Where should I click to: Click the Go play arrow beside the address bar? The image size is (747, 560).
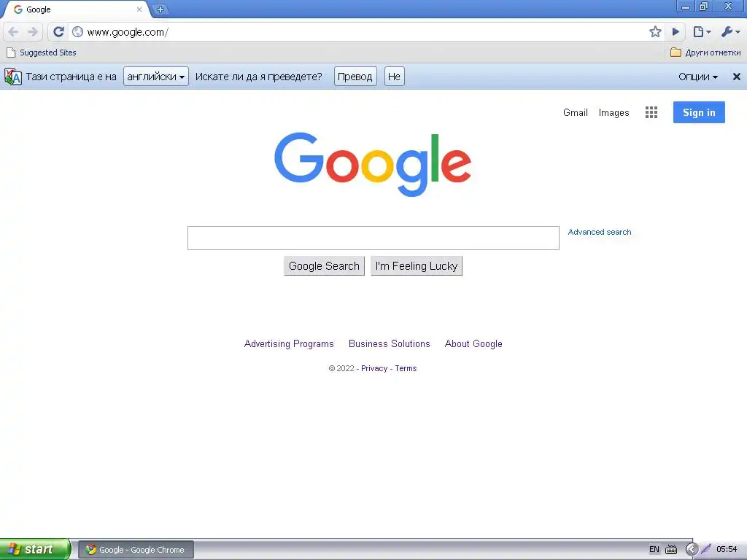pyautogui.click(x=676, y=32)
